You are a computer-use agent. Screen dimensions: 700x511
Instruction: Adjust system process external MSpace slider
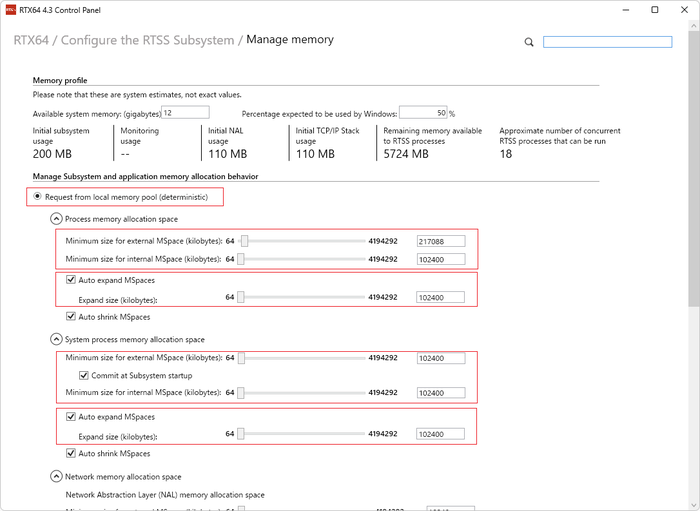[x=241, y=358]
